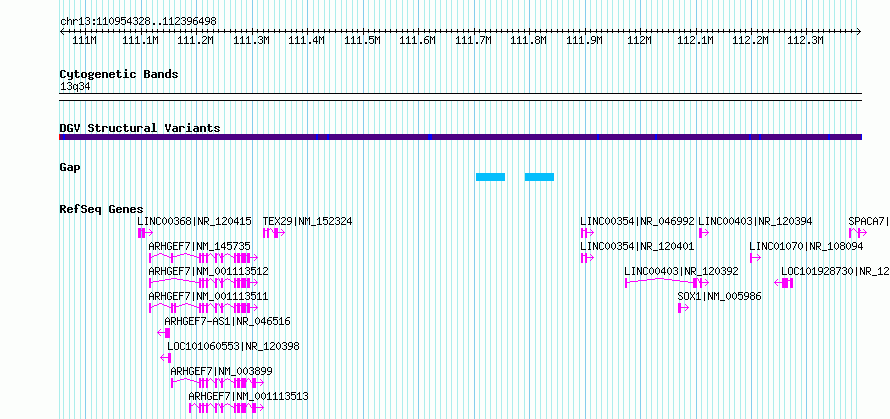The height and width of the screenshot is (419, 890).
Task: Open the DGV Structural Variants track title
Action: click(x=140, y=128)
